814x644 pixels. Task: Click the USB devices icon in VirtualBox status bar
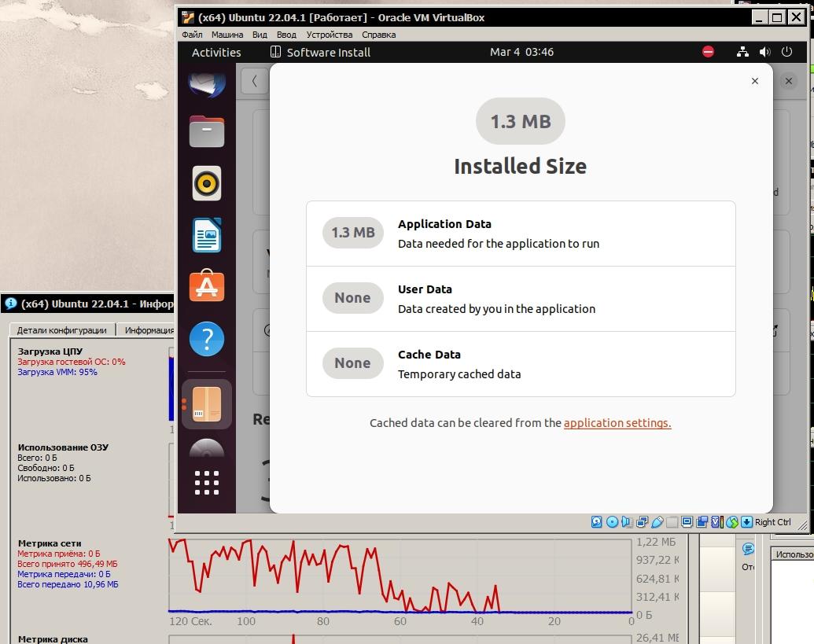coord(657,522)
